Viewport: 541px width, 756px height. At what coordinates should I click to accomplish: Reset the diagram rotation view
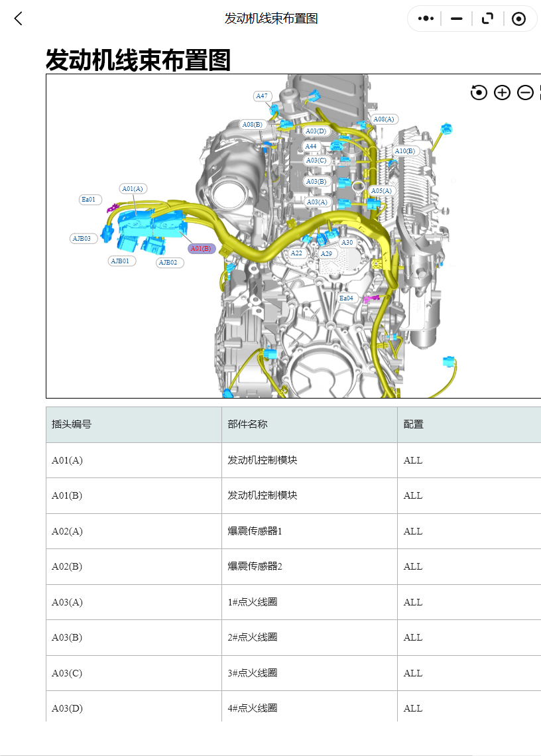[x=479, y=93]
